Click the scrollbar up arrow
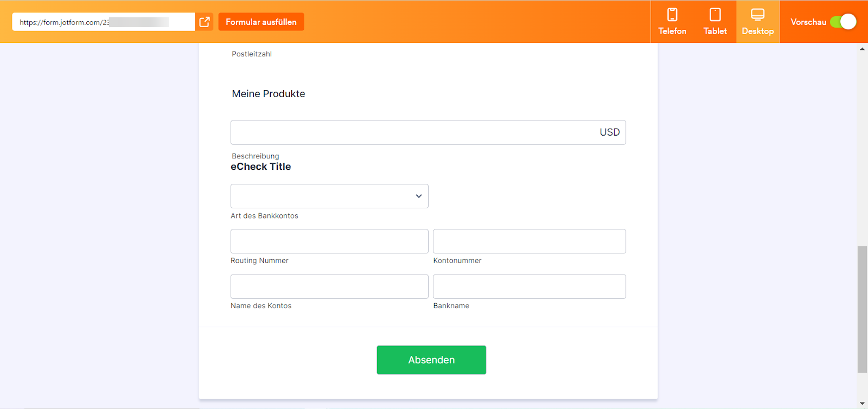Image resolution: width=868 pixels, height=409 pixels. 862,49
